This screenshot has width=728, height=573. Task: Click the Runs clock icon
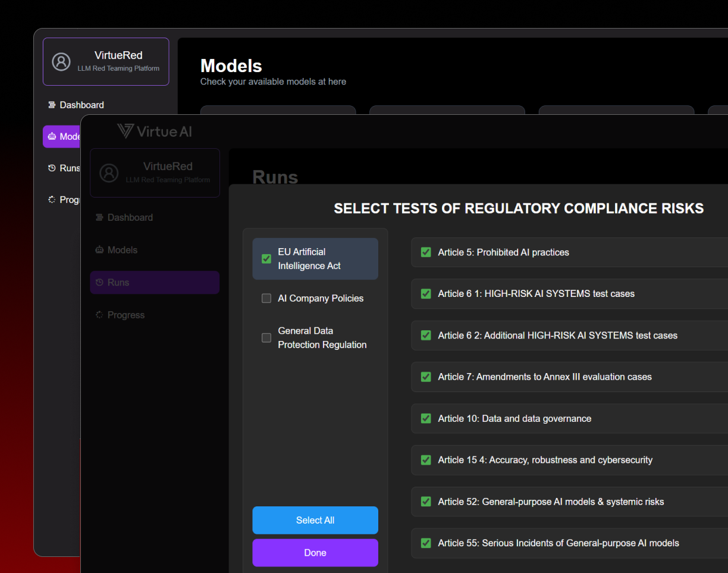coord(99,282)
